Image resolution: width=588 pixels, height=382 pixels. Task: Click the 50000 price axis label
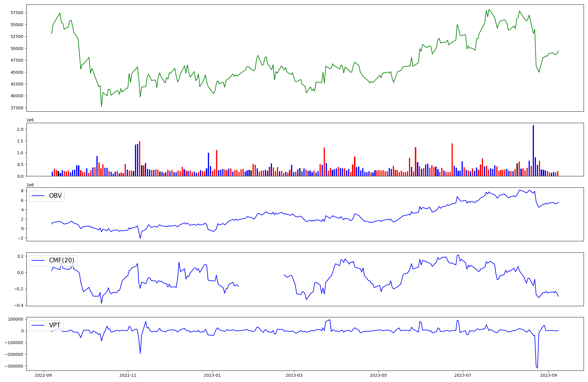coord(17,48)
